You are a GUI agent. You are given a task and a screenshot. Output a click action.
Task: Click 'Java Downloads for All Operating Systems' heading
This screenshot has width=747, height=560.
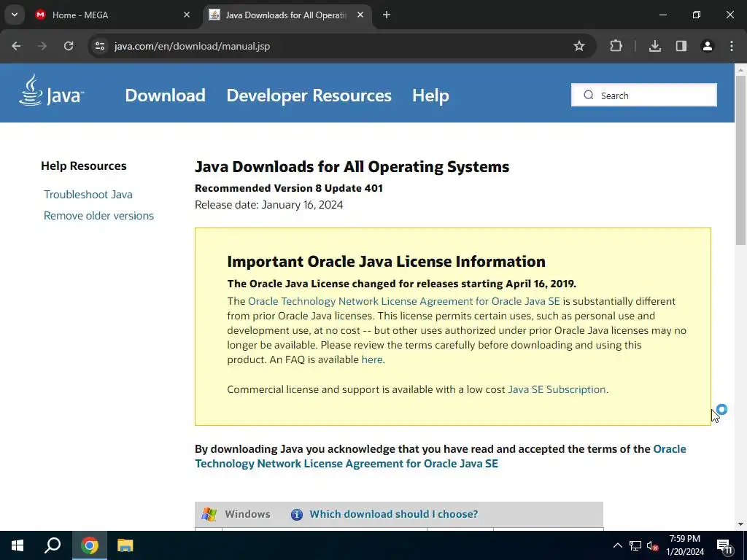point(352,167)
